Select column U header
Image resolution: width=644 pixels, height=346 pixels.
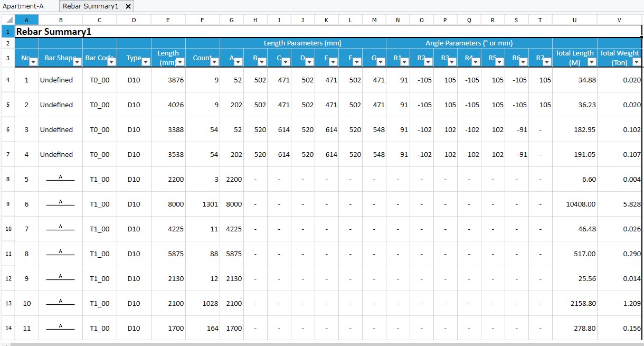[574, 20]
